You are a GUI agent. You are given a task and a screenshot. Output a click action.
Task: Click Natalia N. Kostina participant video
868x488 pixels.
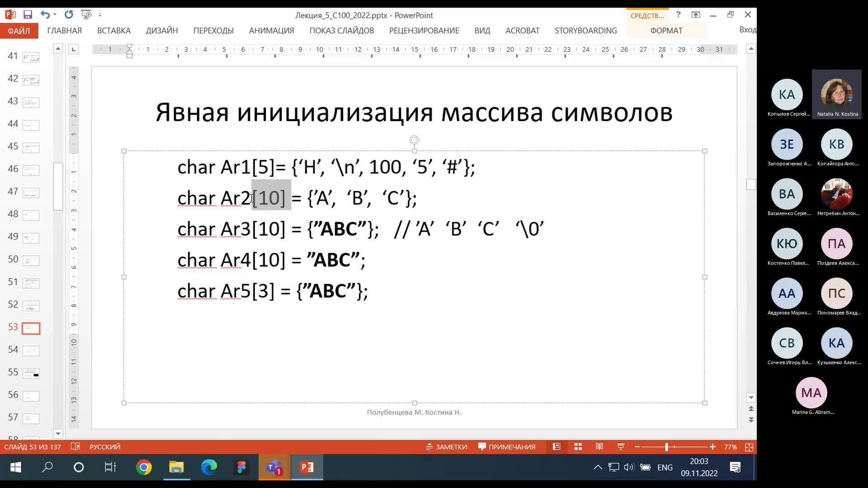[837, 94]
